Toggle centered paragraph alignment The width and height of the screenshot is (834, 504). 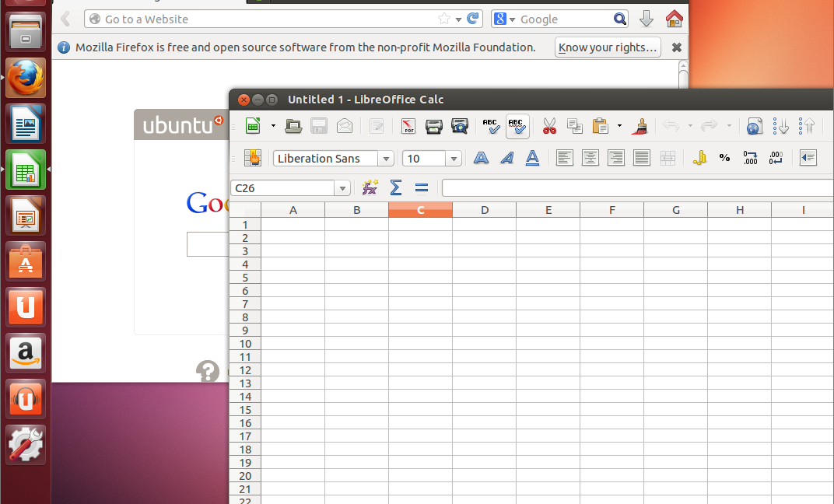[590, 158]
